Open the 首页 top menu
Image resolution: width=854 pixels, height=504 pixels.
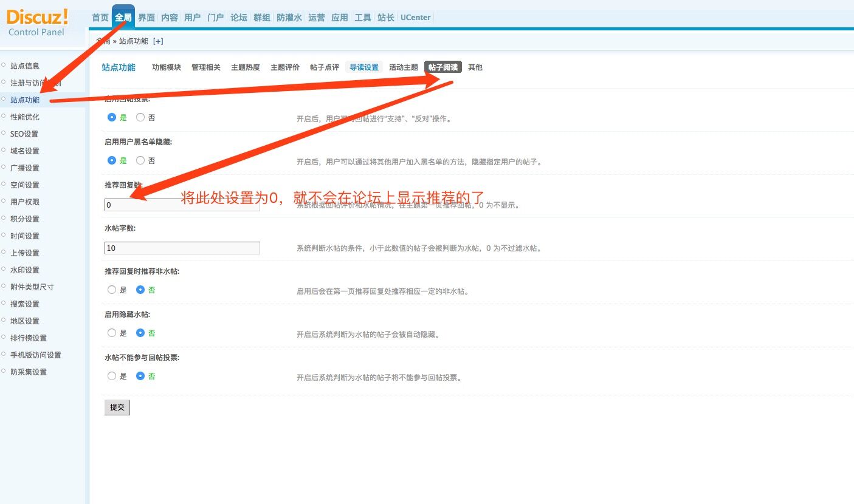pyautogui.click(x=100, y=18)
